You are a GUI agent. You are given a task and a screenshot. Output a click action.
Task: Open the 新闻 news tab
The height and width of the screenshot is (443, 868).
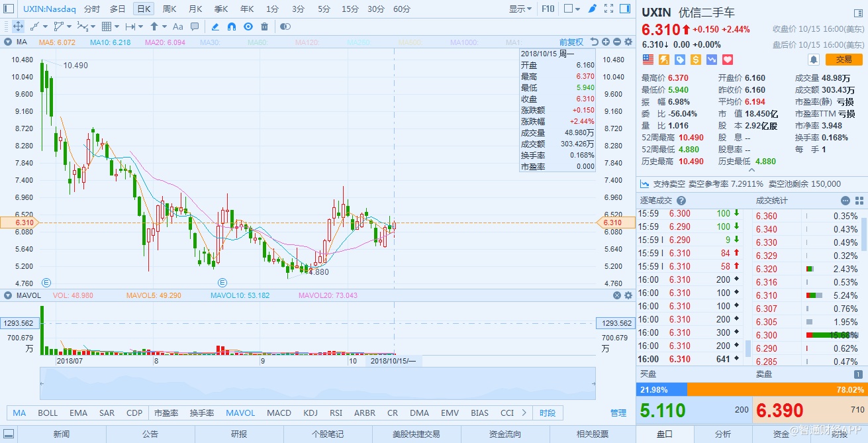62,434
